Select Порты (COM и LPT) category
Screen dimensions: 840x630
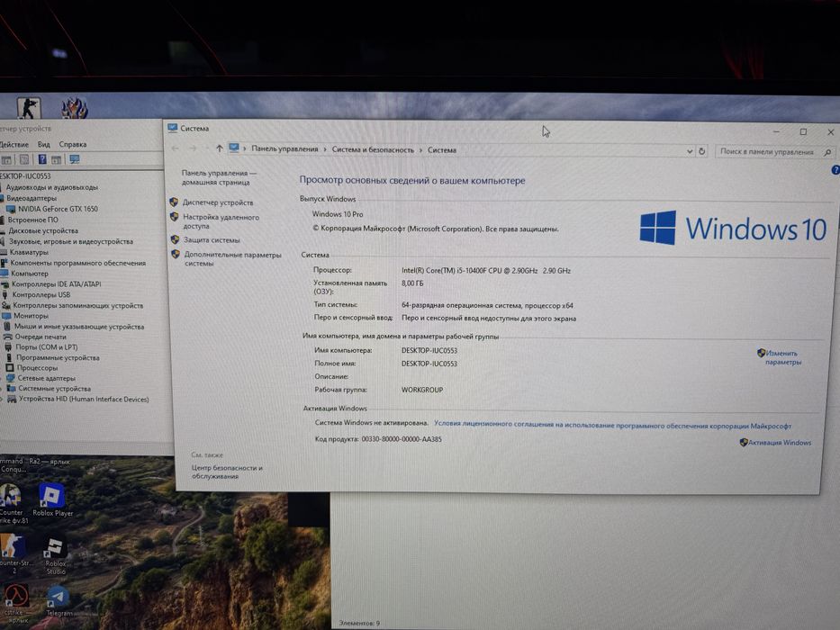[47, 347]
